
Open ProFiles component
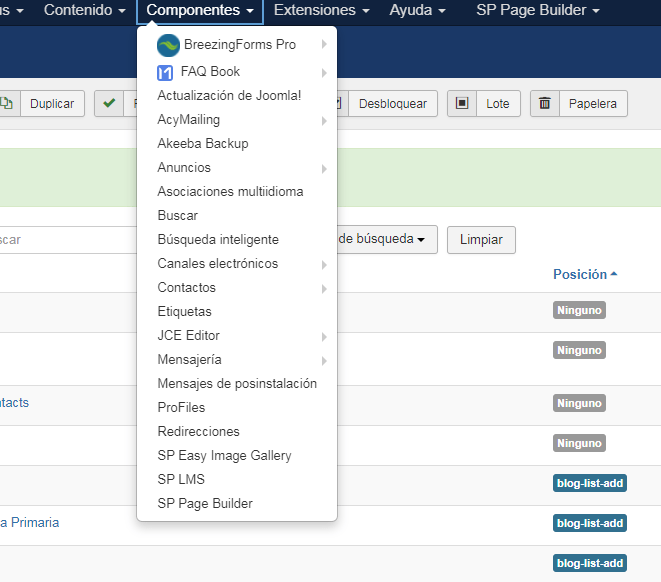click(181, 408)
